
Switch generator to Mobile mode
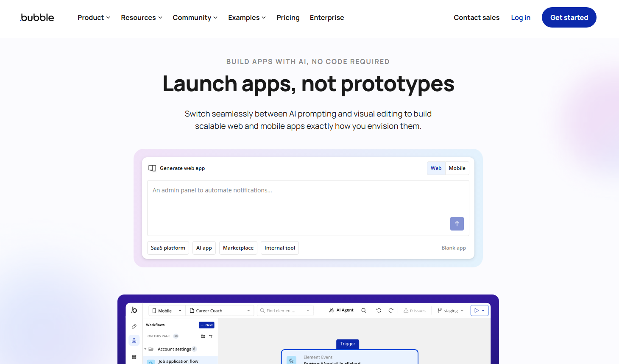(x=457, y=168)
